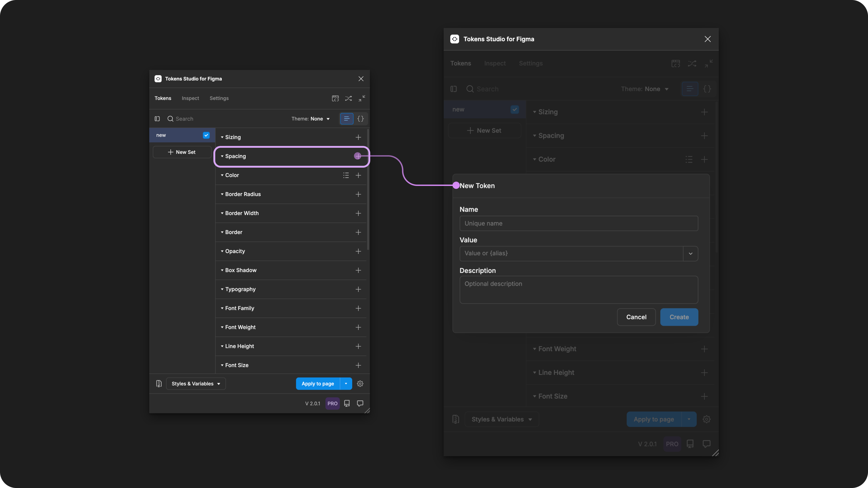Click the Tokens Studio logo in left panel title
This screenshot has width=868, height=488.
158,79
